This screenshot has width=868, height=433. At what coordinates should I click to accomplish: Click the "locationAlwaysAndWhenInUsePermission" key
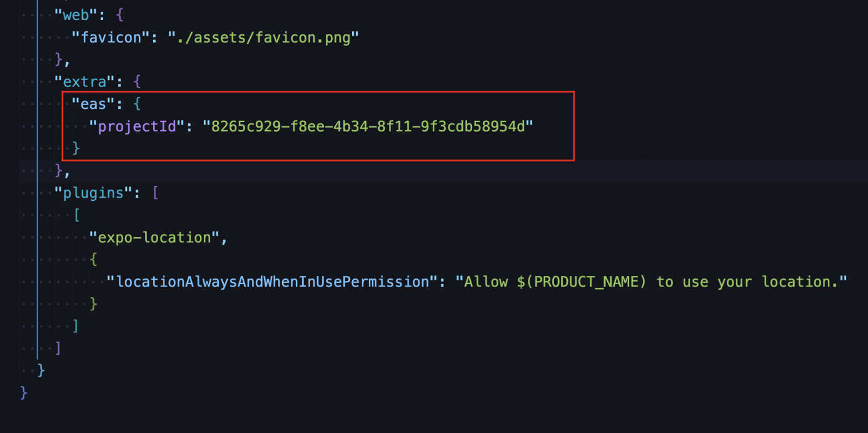click(x=268, y=282)
